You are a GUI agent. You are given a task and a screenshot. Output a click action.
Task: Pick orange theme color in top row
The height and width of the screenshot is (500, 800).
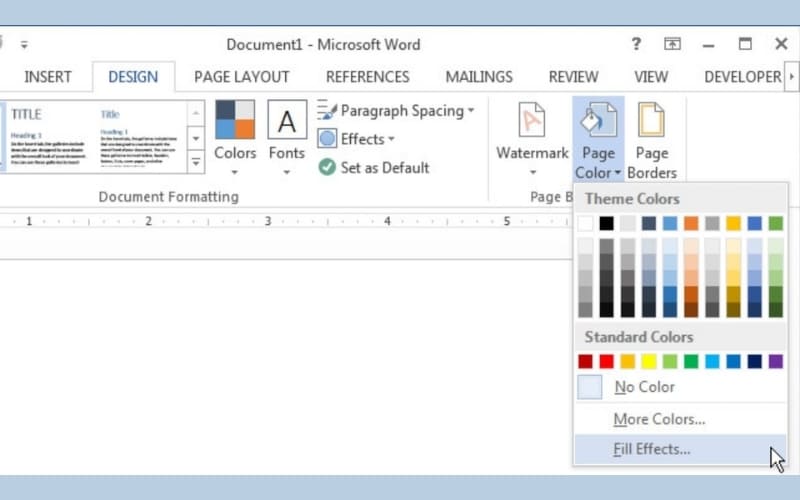[x=691, y=223]
